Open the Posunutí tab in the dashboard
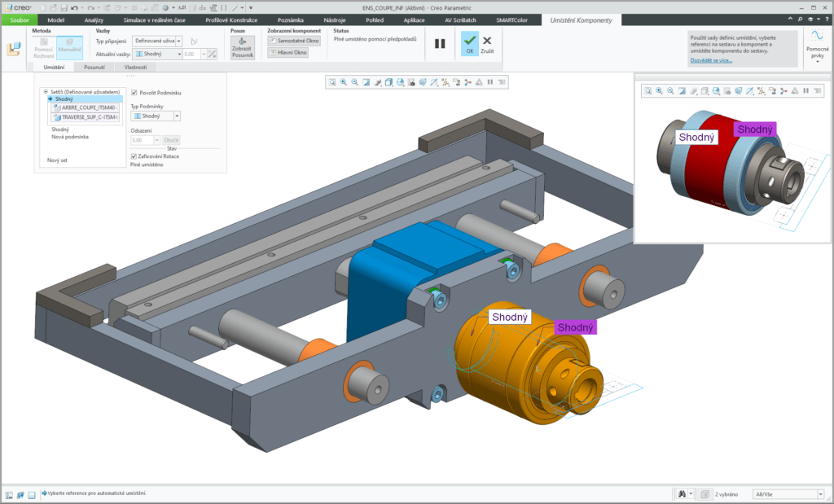834x504 pixels. 94,68
